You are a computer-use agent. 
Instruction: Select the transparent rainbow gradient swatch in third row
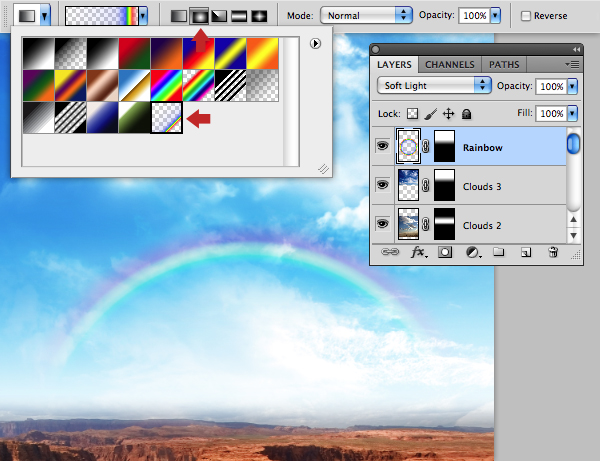click(166, 117)
